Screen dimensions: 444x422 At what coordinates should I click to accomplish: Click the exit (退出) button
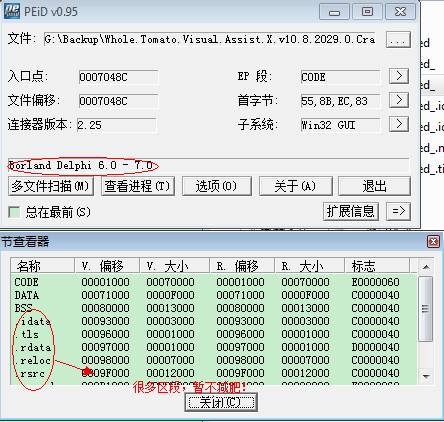pos(374,186)
